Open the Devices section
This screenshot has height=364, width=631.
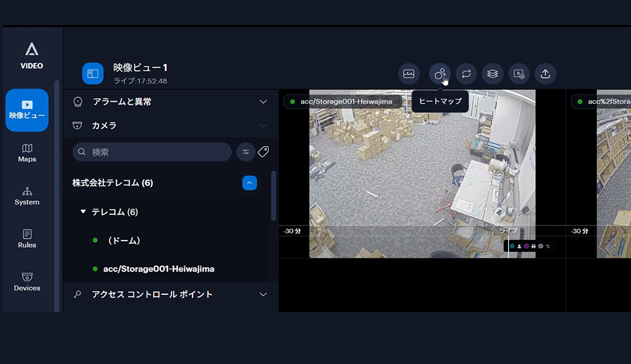(27, 282)
